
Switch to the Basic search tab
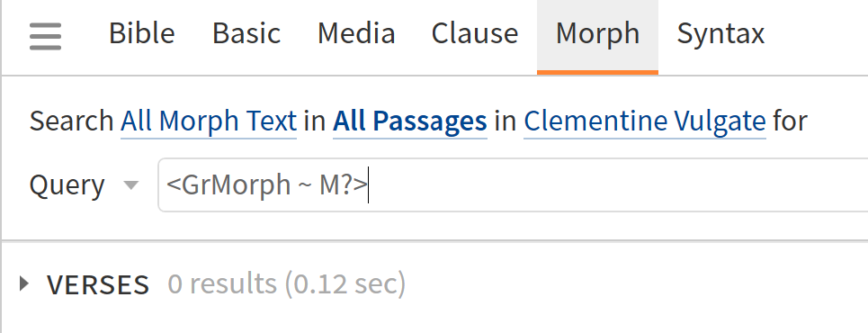(246, 33)
